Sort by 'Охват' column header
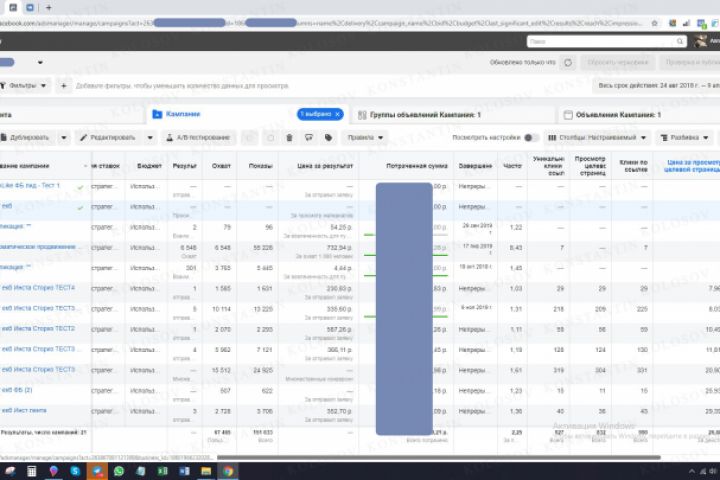Image resolution: width=720 pixels, height=480 pixels. pyautogui.click(x=221, y=166)
